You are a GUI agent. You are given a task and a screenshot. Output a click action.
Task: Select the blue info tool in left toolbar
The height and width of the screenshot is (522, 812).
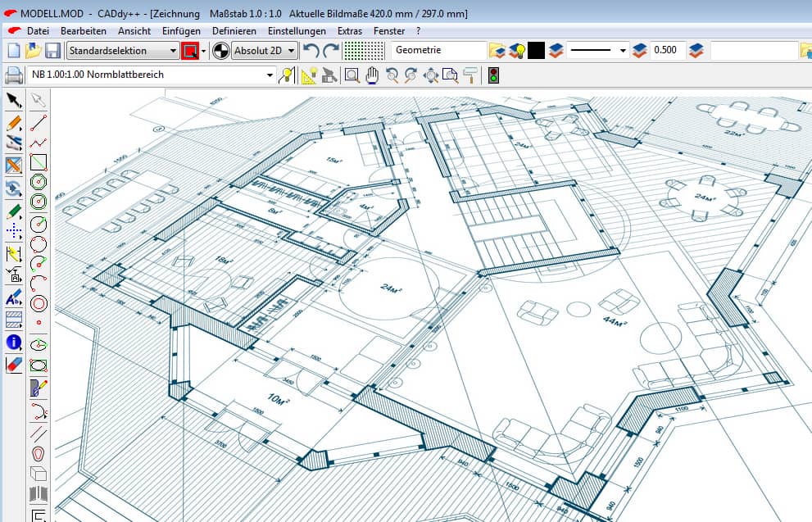(x=13, y=343)
